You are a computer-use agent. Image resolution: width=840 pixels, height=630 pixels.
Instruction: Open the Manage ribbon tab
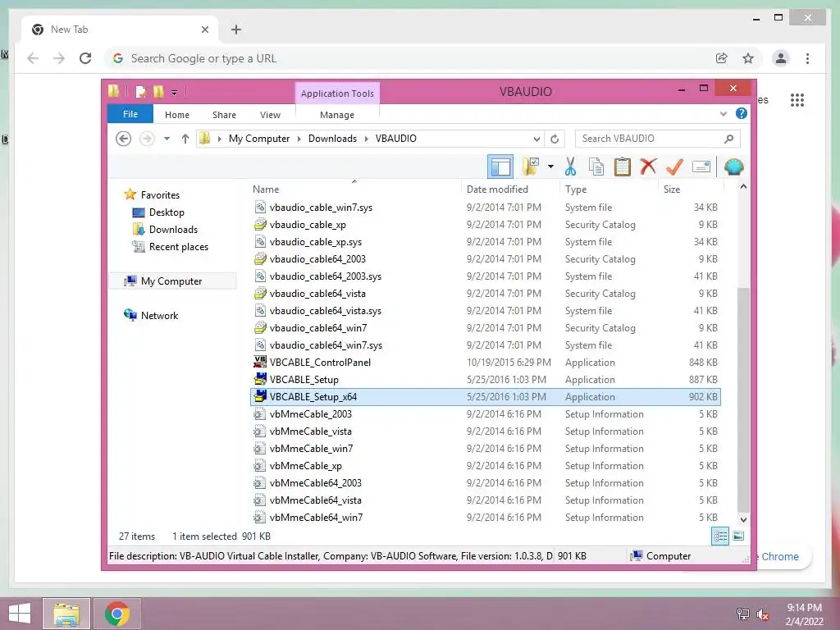337,115
